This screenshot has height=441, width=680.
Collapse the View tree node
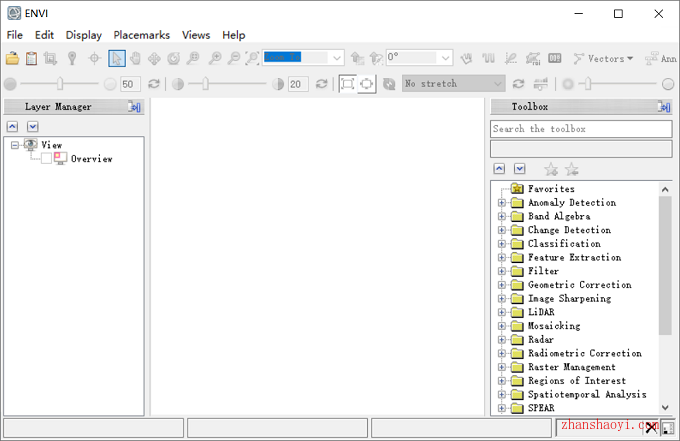point(15,145)
